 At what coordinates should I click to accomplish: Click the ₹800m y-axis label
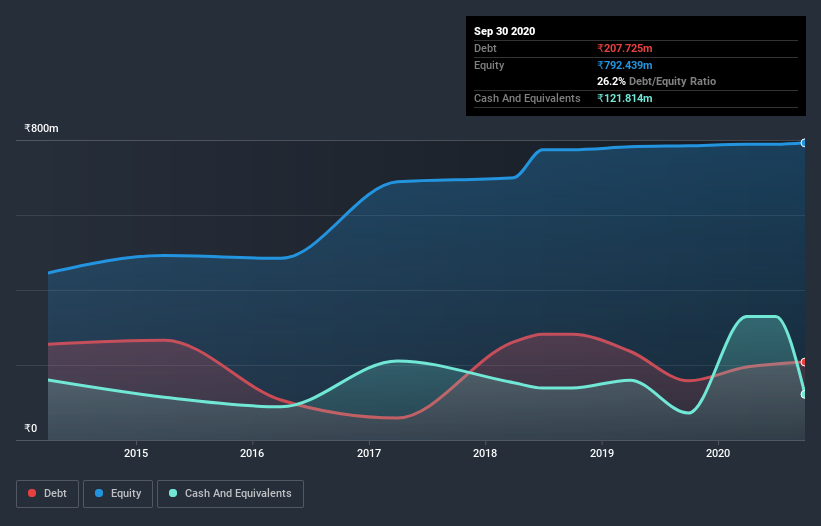click(x=41, y=128)
